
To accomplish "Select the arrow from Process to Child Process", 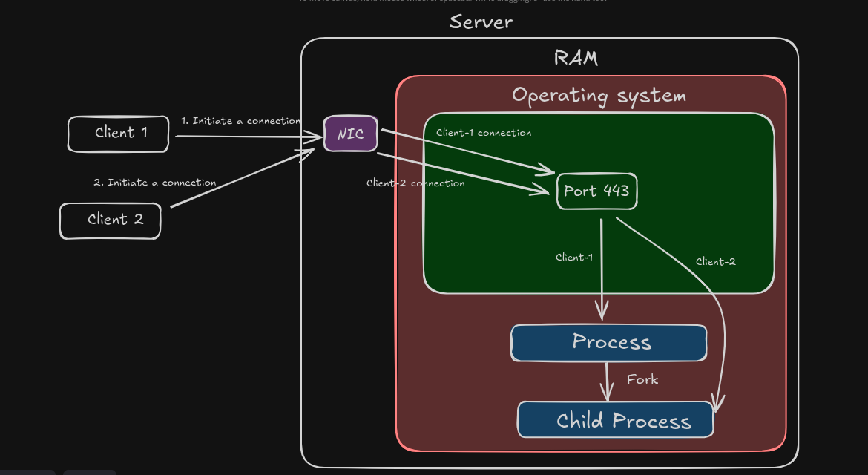I will (x=608, y=381).
